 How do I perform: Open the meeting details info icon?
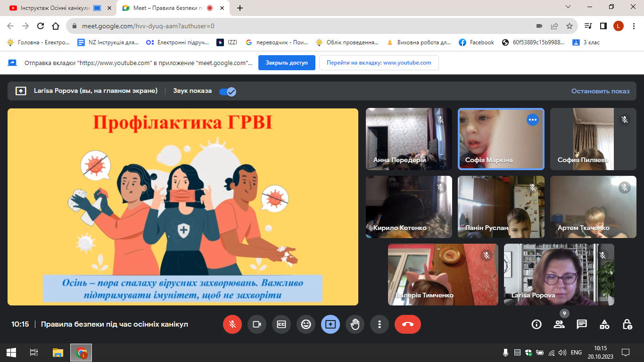[x=537, y=324]
